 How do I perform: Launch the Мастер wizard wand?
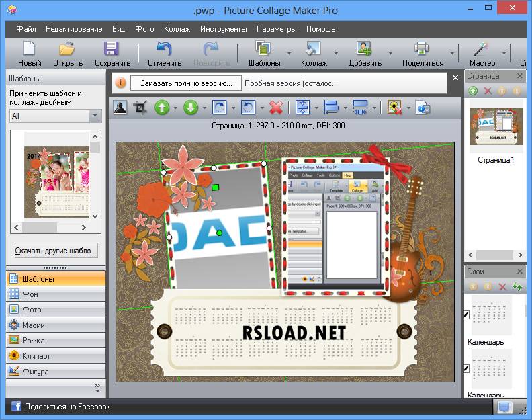[x=481, y=48]
